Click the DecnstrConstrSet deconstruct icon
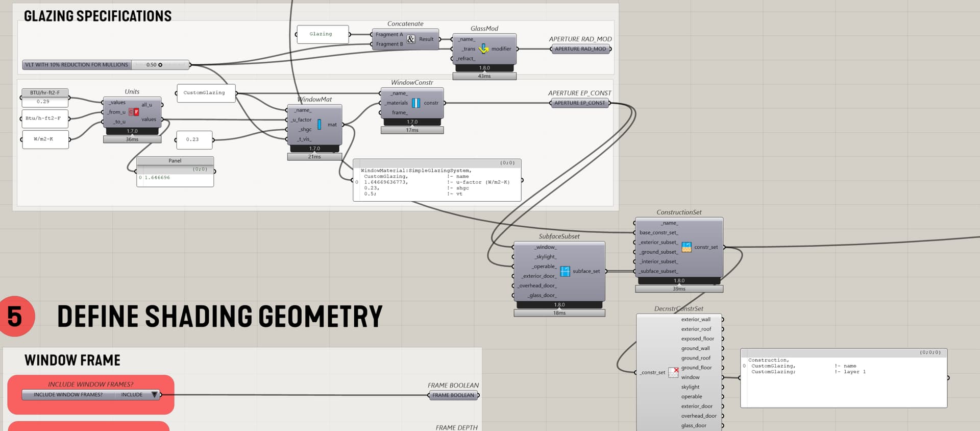The height and width of the screenshot is (431, 980). (674, 372)
